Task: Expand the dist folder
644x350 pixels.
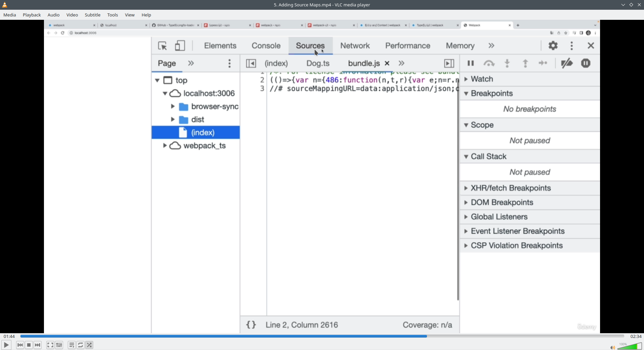Action: coord(173,120)
